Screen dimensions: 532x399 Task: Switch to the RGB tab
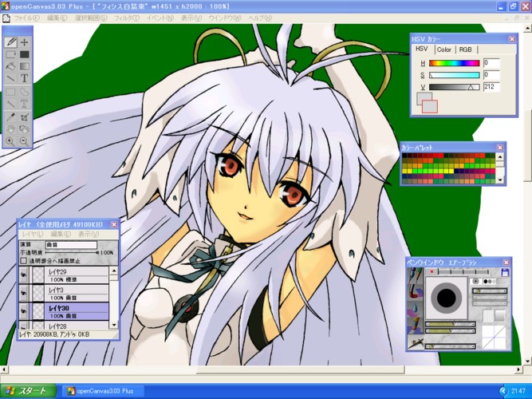[x=466, y=49]
